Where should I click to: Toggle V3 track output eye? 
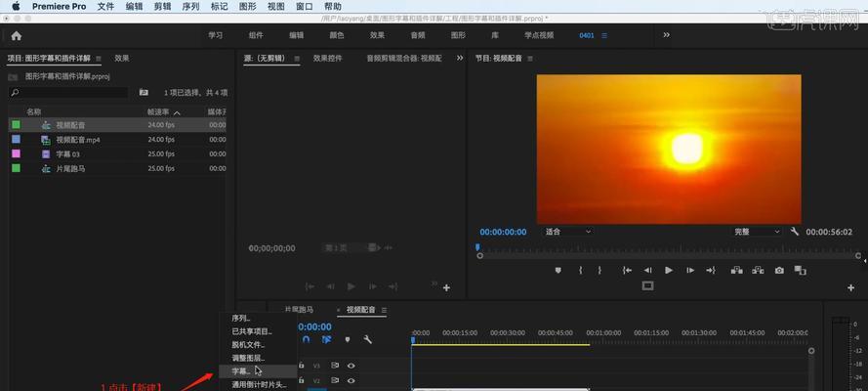pyautogui.click(x=351, y=366)
